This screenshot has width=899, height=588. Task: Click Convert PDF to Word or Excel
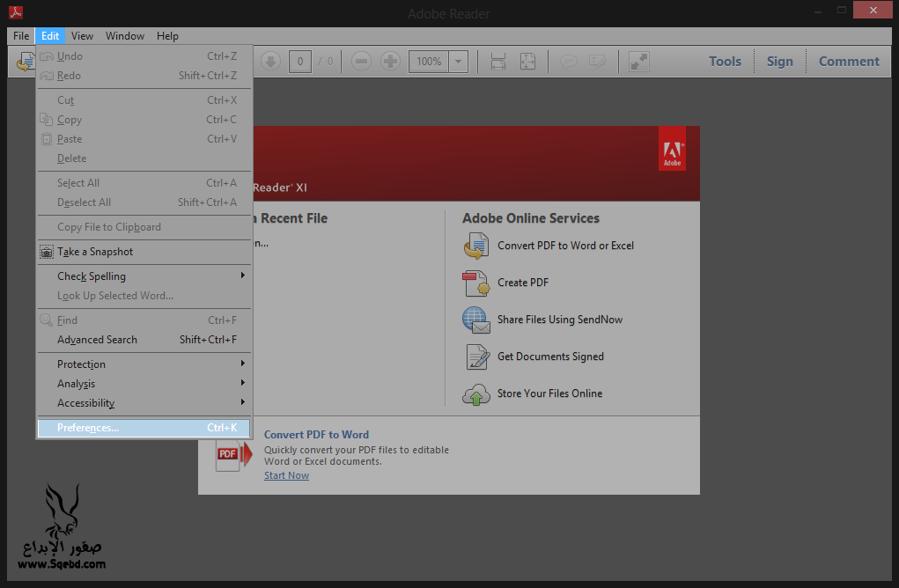pyautogui.click(x=565, y=246)
